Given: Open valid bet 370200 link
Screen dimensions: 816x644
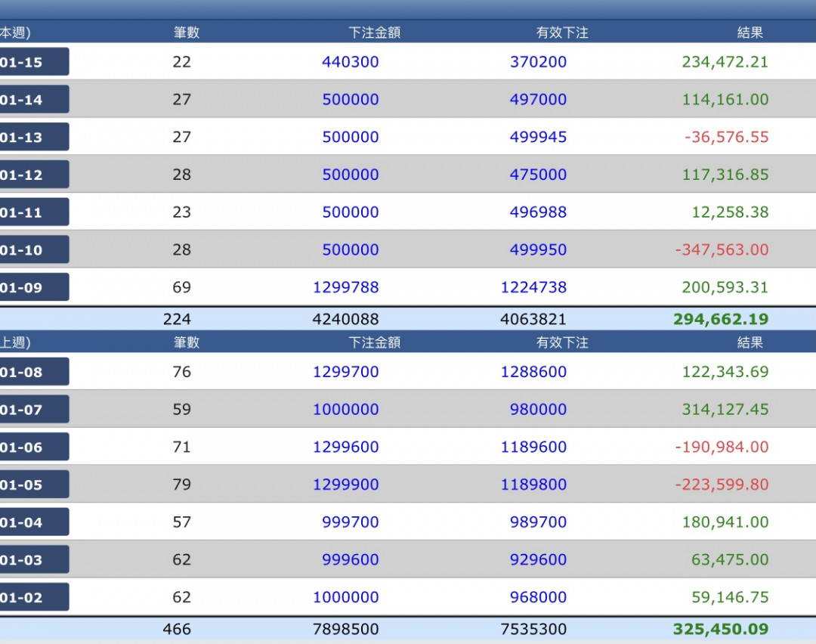Looking at the screenshot, I should pos(538,62).
